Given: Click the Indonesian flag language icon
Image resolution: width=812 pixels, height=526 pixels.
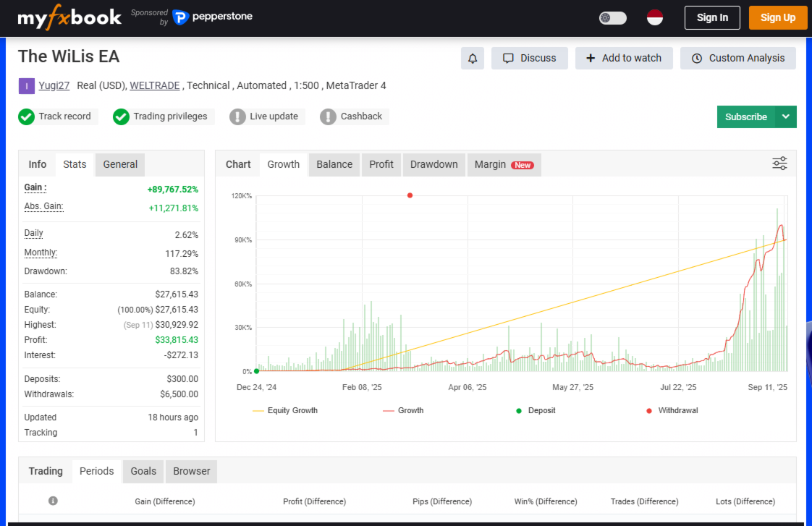Looking at the screenshot, I should pos(654,18).
